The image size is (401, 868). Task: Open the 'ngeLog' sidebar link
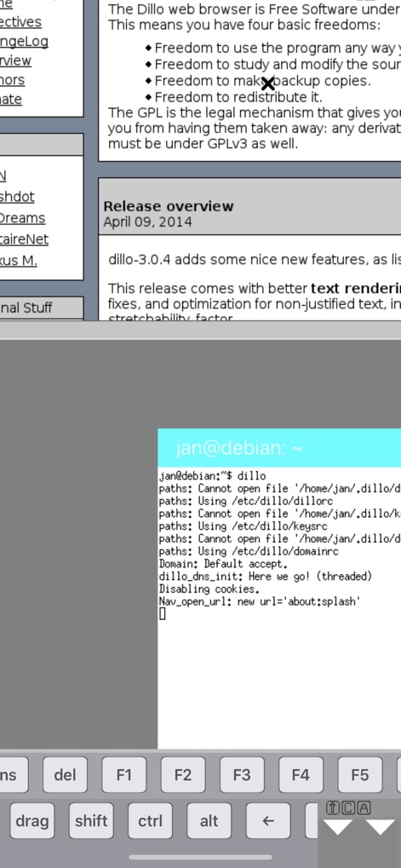(x=24, y=41)
